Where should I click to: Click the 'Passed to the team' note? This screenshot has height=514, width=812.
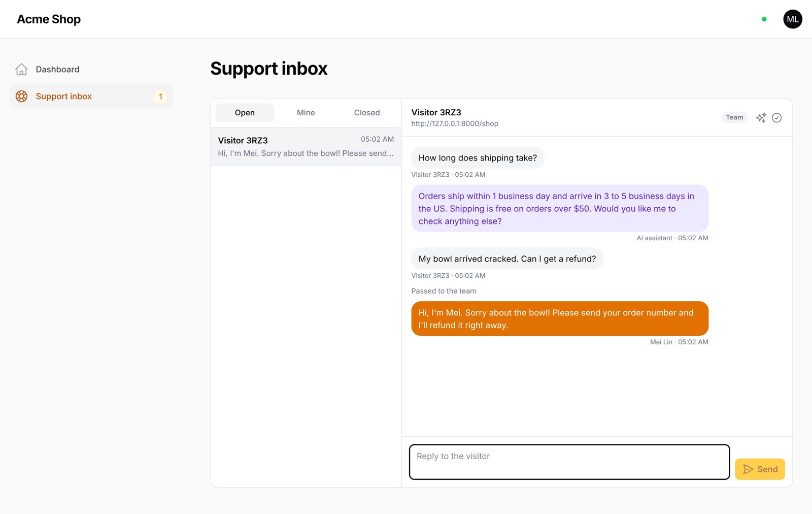pos(444,291)
